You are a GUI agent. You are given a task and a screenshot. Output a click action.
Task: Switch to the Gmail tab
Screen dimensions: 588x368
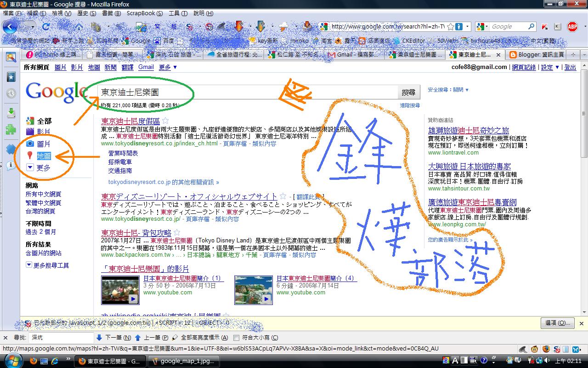(355, 55)
